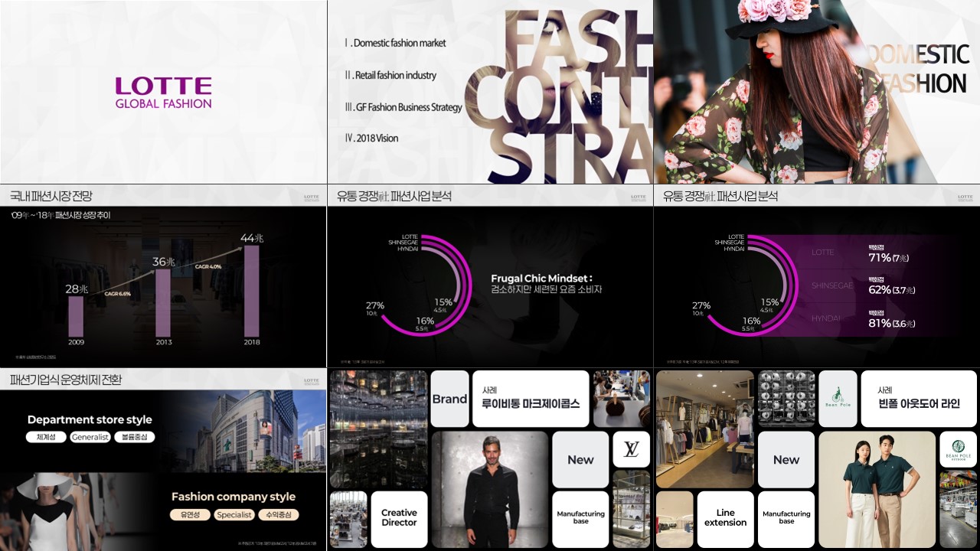Click the LOTTE Global Fashion logo
980x551 pixels.
(x=163, y=93)
